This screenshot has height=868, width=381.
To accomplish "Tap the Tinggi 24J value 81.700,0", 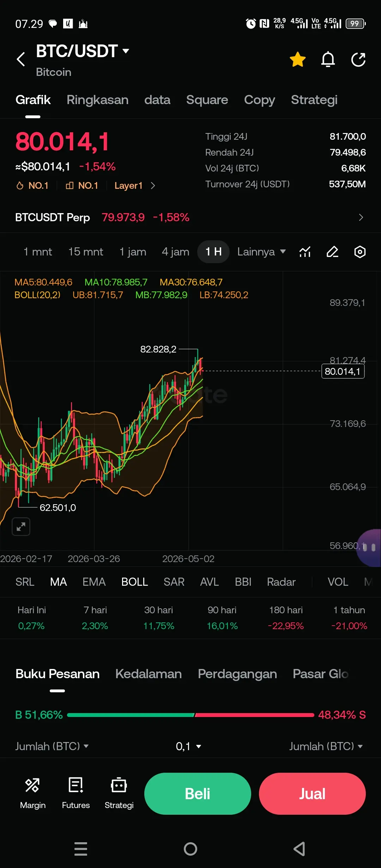I will click(x=348, y=137).
